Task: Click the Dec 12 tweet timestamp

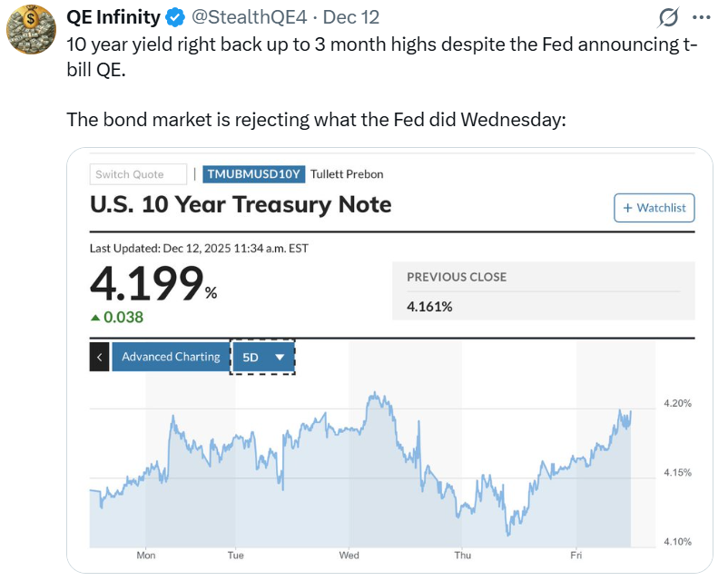Action: [x=351, y=17]
